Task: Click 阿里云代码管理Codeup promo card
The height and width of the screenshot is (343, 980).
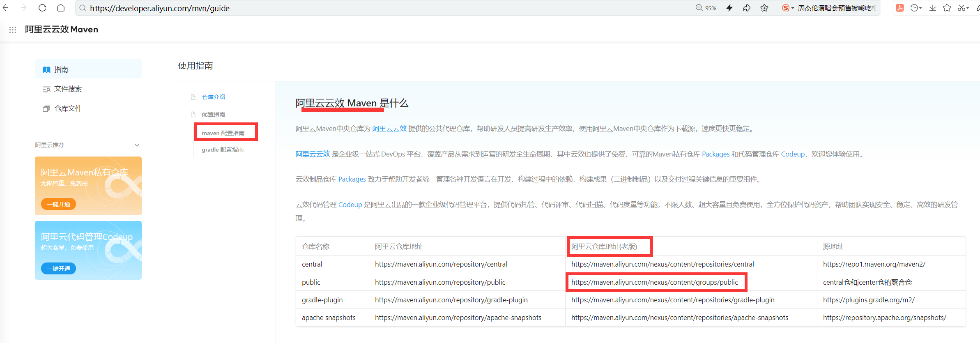Action: 88,250
